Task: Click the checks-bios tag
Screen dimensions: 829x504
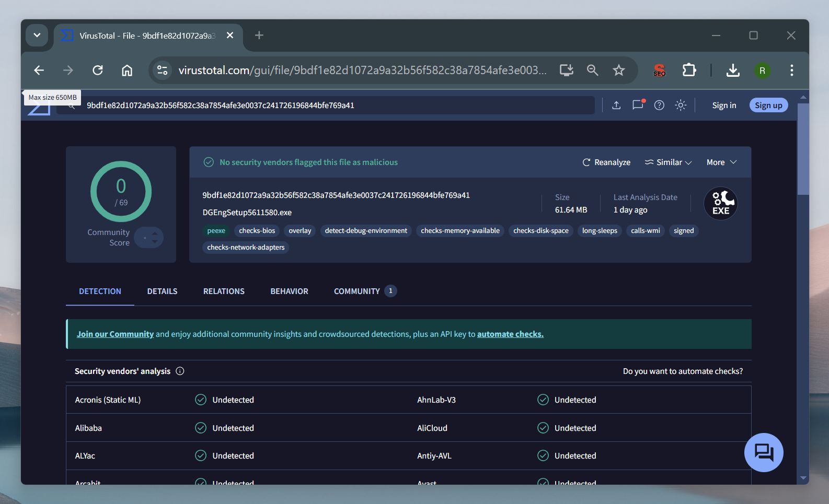Action: (x=257, y=230)
